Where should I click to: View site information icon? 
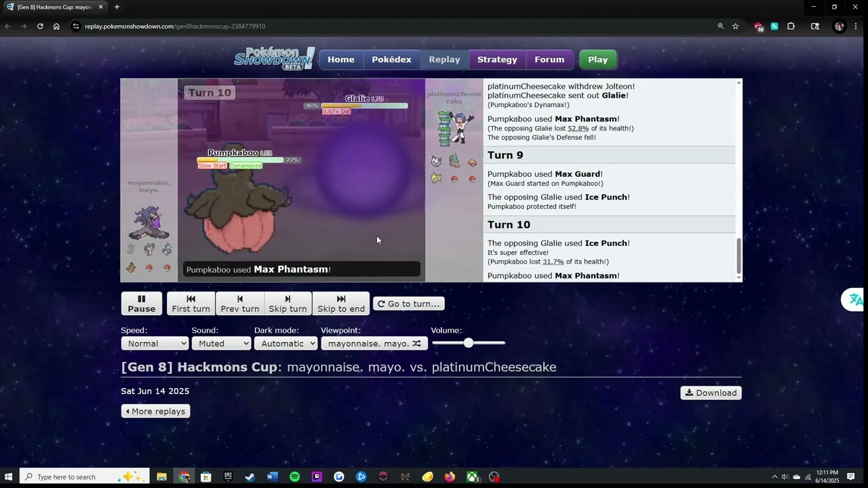click(76, 26)
